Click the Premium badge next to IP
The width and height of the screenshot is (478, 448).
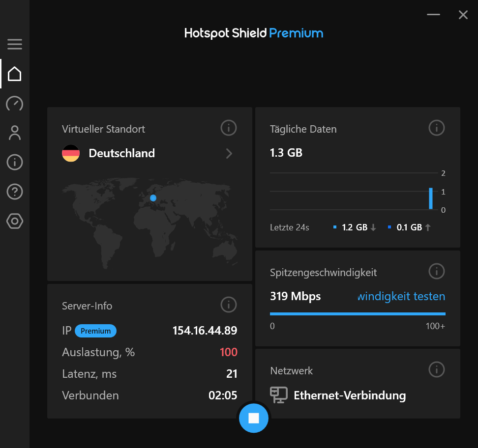[95, 331]
